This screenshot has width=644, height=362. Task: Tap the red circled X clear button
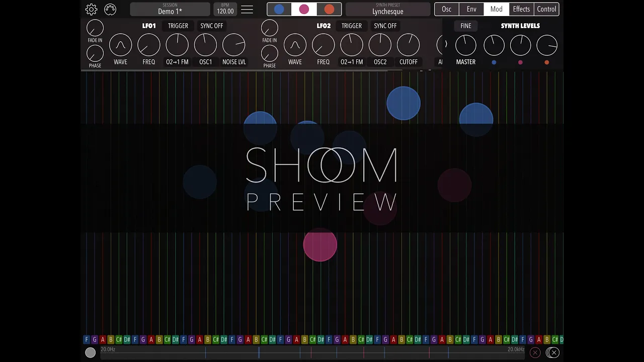(535, 352)
